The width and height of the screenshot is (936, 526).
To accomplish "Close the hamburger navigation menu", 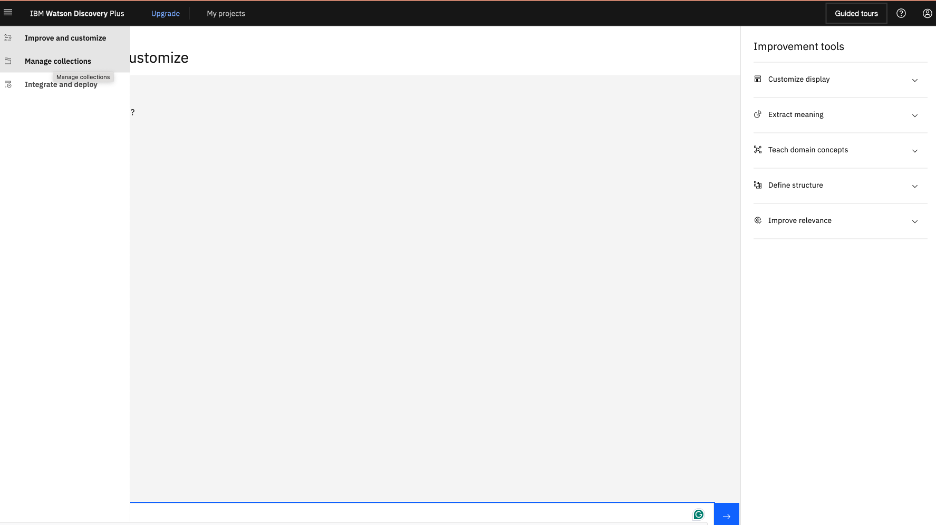I will [8, 13].
